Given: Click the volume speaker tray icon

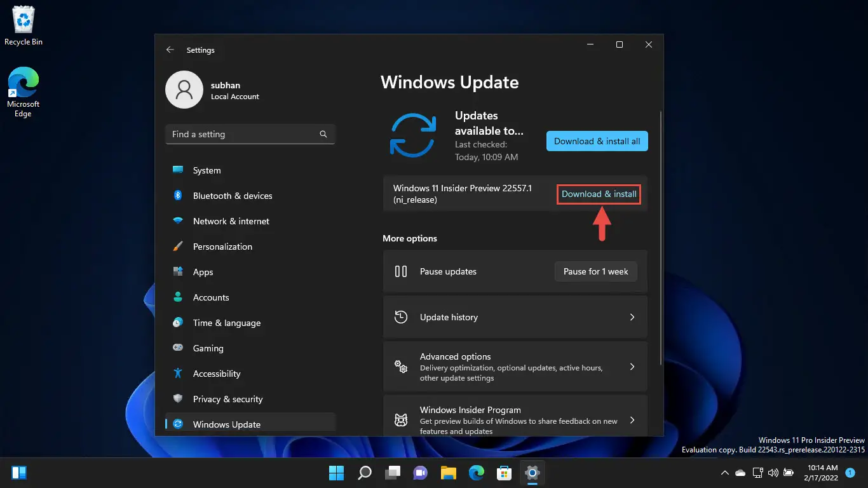Looking at the screenshot, I should 773,473.
